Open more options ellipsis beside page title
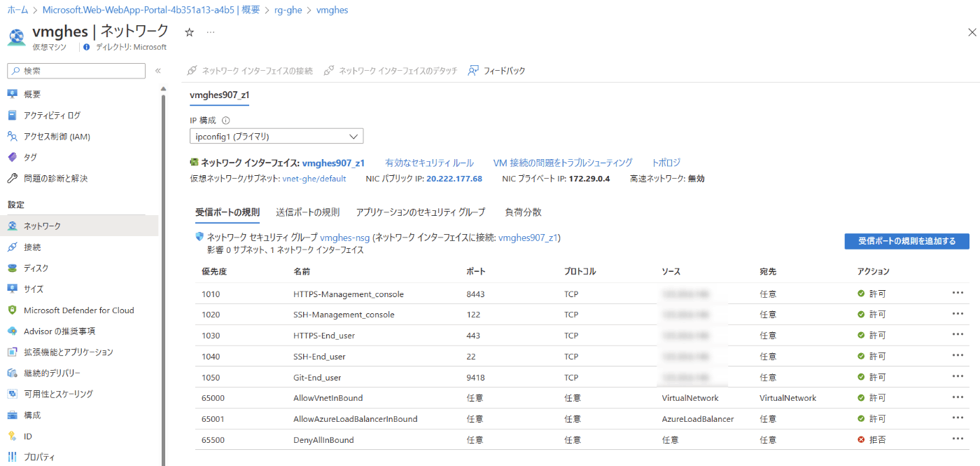Screen dimensions: 980x466 tap(211, 32)
